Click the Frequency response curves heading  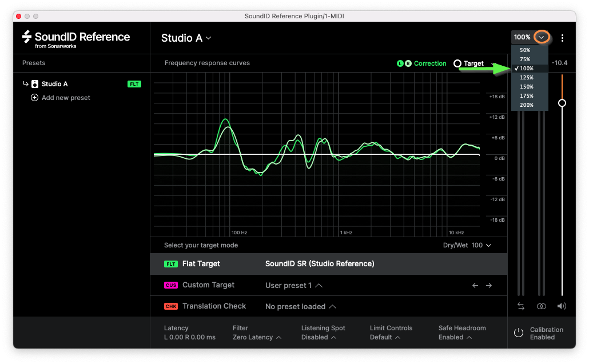(207, 63)
